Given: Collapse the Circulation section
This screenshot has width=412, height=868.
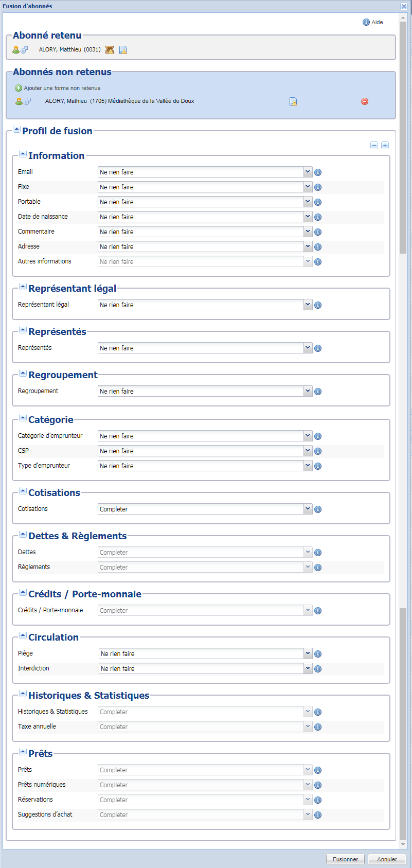Looking at the screenshot, I should (x=23, y=635).
